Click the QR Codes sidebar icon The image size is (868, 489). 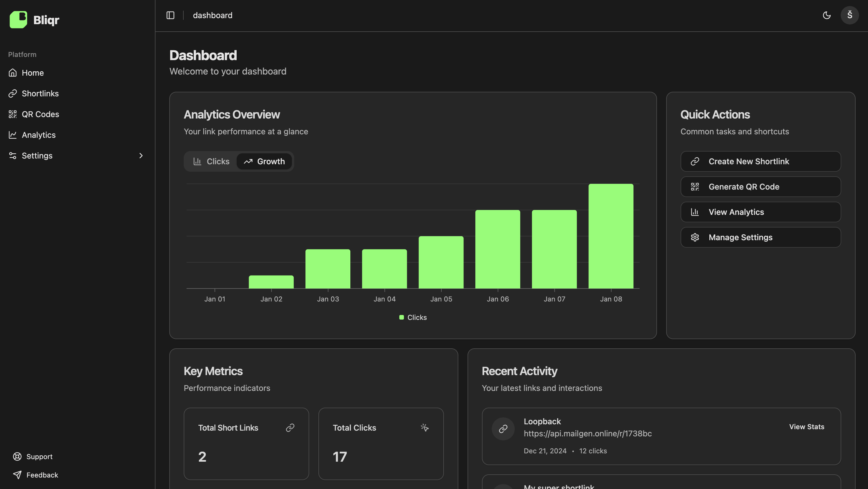(x=12, y=114)
